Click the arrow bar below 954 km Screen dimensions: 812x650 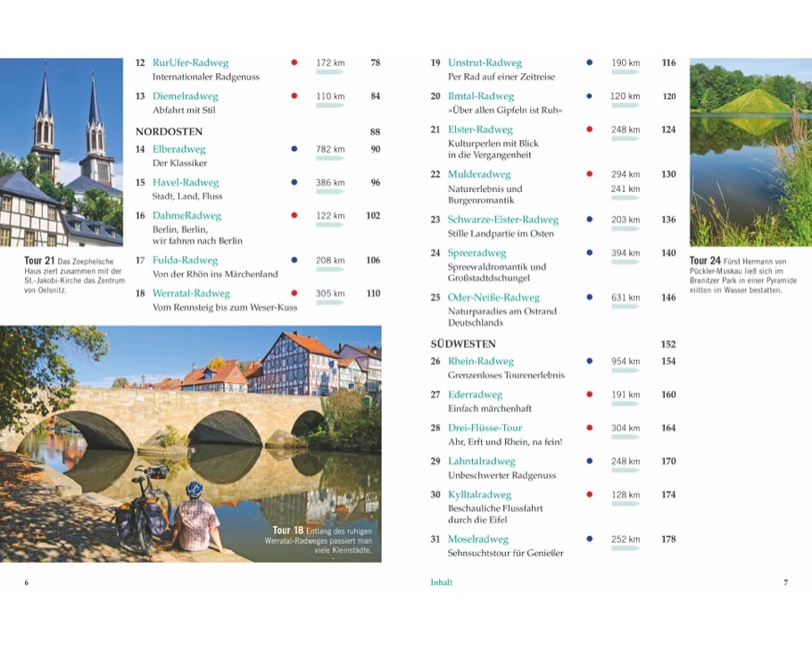(625, 371)
